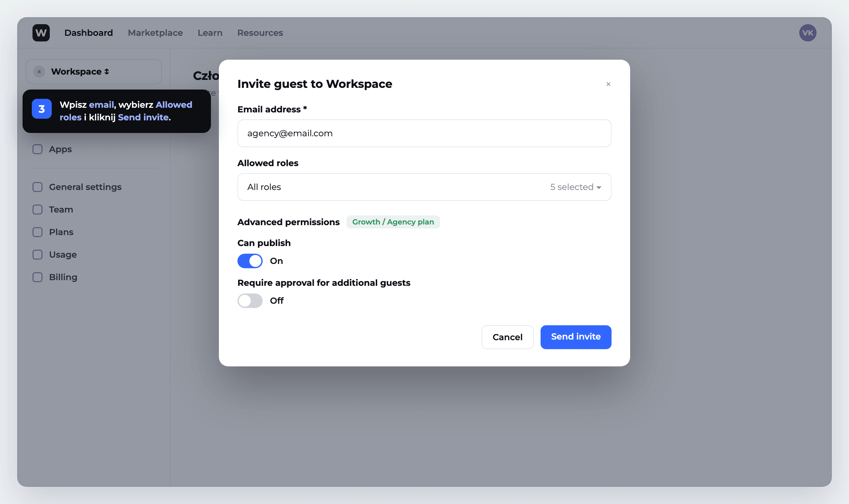Click the Growth / Agency plan badge
This screenshot has width=849, height=504.
point(393,222)
